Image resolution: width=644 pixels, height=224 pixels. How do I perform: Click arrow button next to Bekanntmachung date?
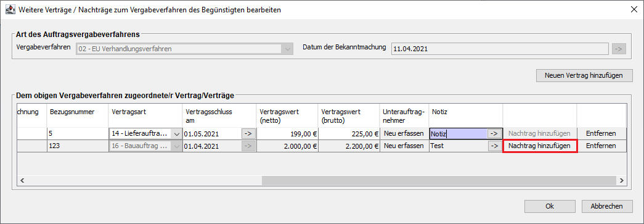tap(618, 49)
